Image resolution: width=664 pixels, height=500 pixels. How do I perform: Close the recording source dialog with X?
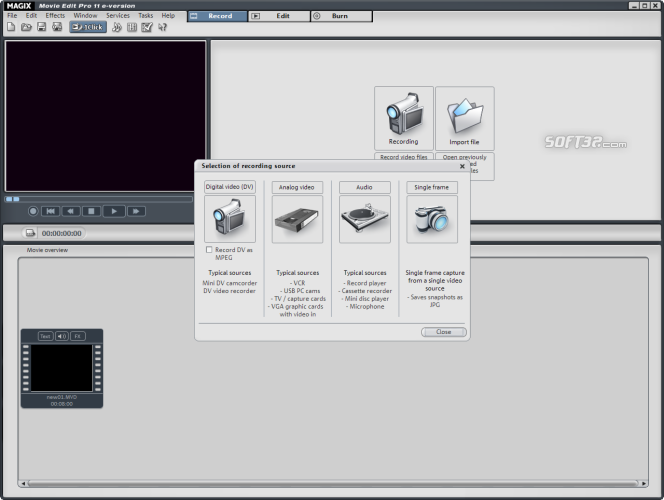(x=462, y=166)
